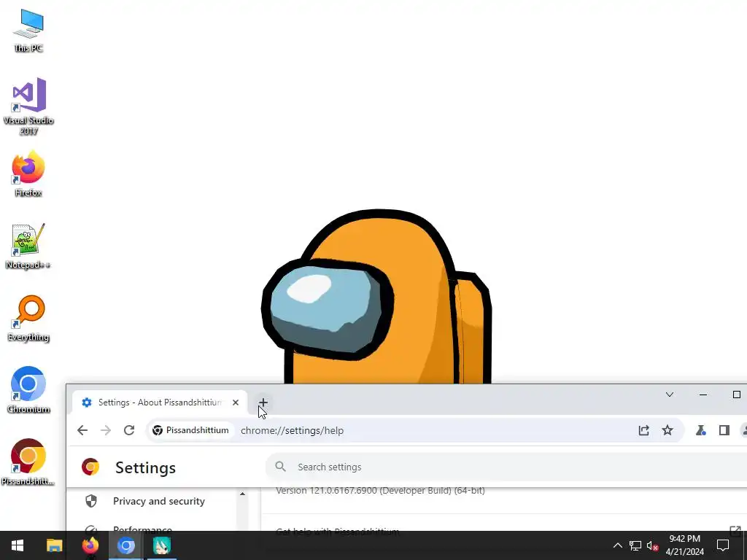The image size is (747, 560).
Task: Click in Search settings field
Action: (506, 467)
